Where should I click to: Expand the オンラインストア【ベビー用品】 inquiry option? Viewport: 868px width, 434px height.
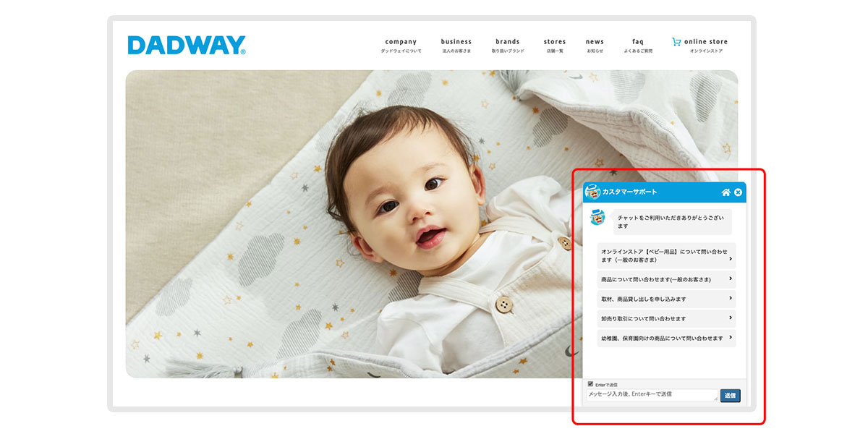coord(666,255)
